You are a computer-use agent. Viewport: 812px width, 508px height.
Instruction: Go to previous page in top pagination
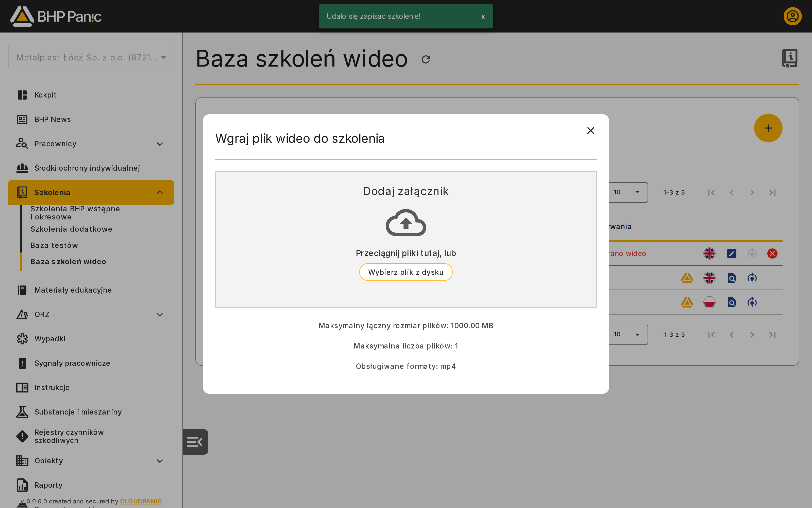732,193
